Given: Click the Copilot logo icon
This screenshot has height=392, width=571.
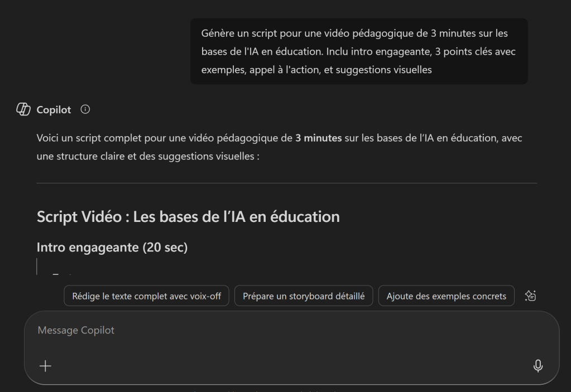Looking at the screenshot, I should (23, 109).
